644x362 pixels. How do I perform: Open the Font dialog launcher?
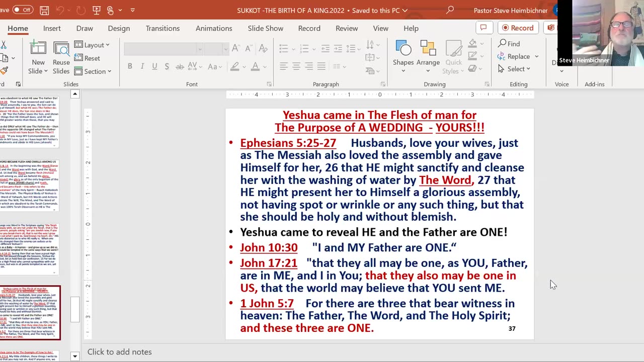point(269,84)
